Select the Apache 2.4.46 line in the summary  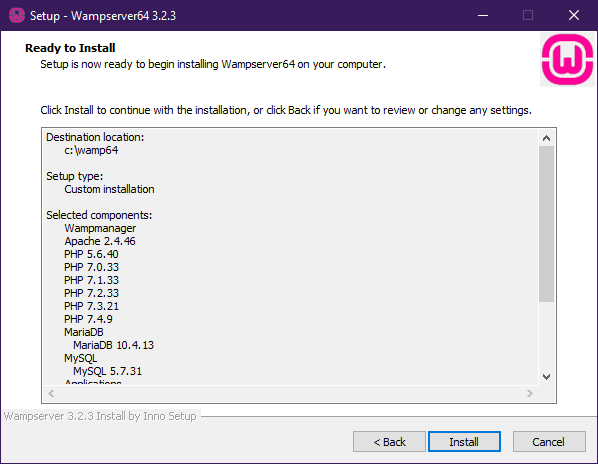pyautogui.click(x=100, y=241)
